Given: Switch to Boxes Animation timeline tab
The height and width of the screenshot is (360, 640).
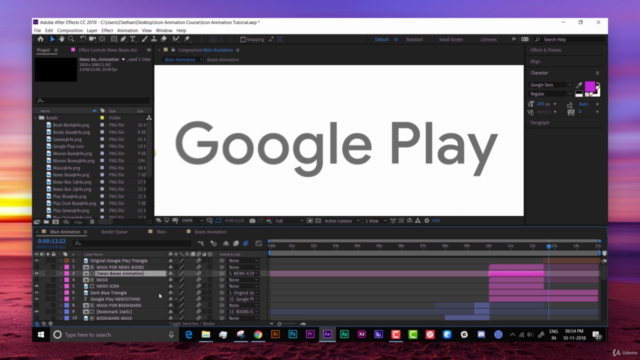Looking at the screenshot, I should [x=210, y=232].
